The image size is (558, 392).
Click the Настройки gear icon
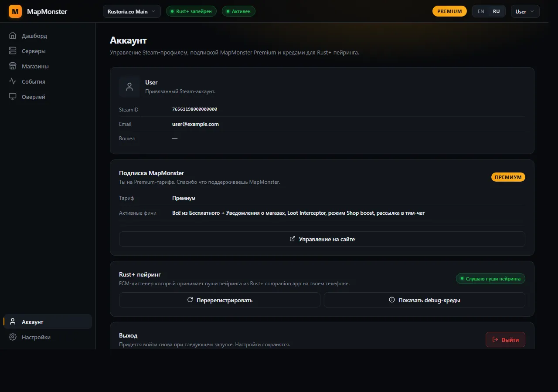point(13,337)
